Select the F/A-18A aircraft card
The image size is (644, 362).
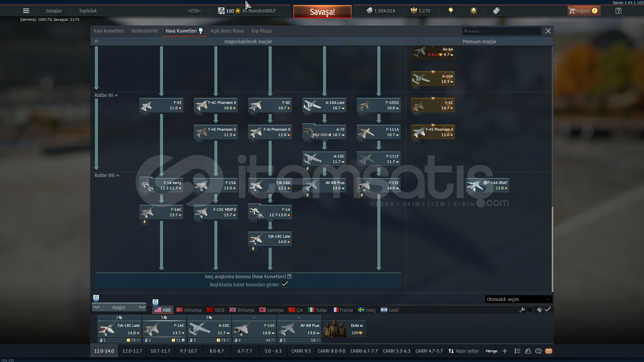pos(270,185)
